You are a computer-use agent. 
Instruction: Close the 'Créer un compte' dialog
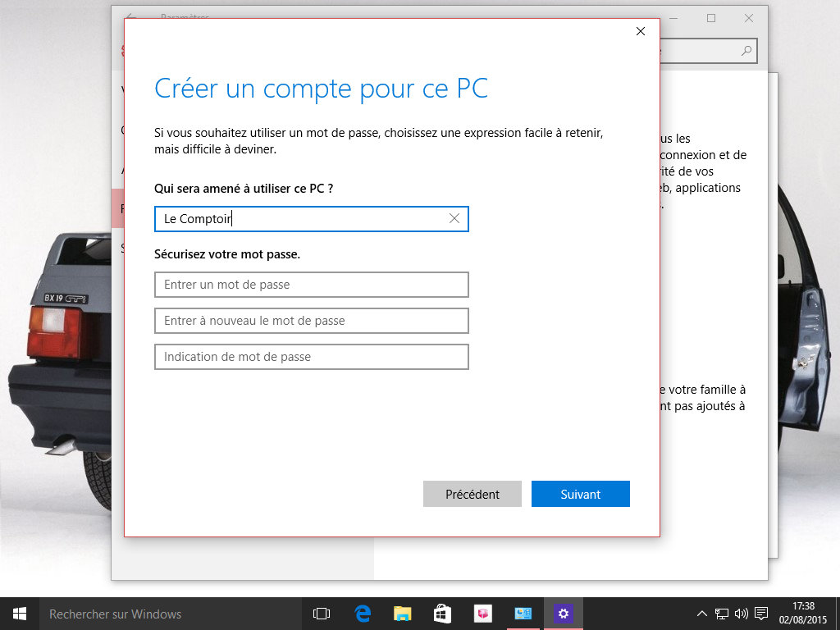coord(641,32)
